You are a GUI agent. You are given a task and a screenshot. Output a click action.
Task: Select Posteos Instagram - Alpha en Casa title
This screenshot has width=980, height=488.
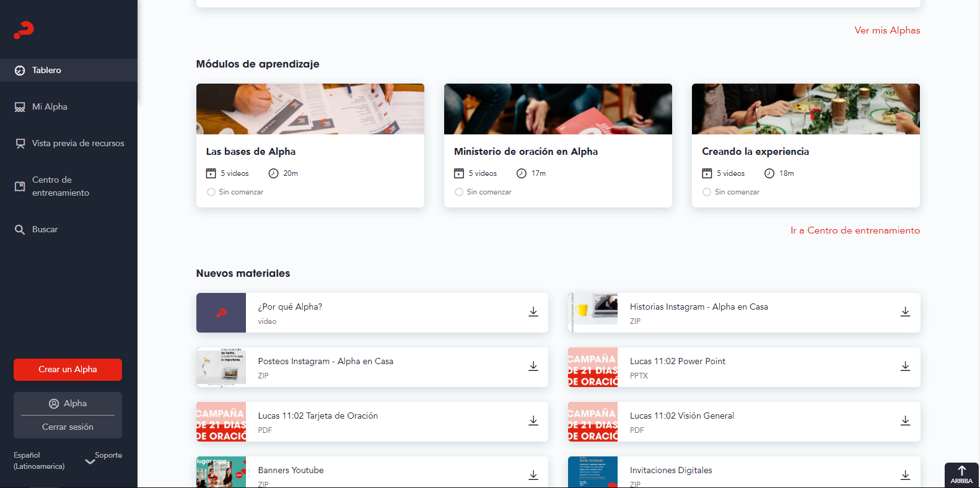pos(326,362)
